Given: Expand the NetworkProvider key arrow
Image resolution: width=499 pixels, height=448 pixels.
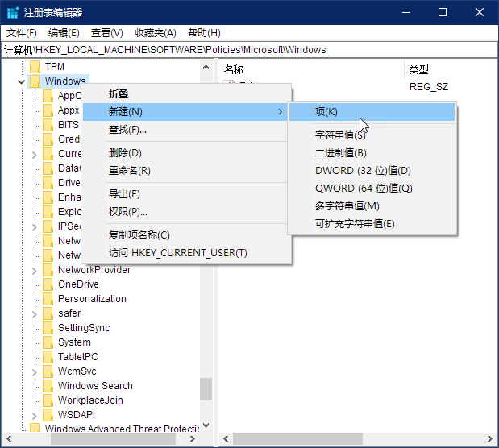Looking at the screenshot, I should [x=34, y=270].
